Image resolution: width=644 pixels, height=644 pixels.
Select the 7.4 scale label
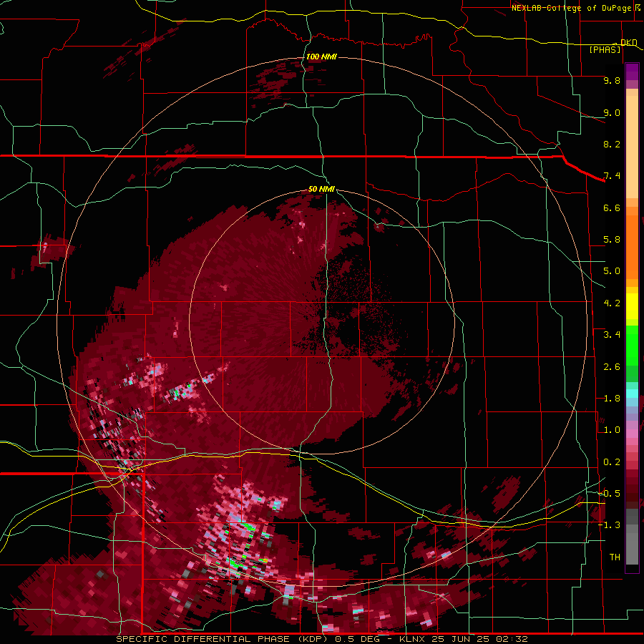(x=612, y=176)
